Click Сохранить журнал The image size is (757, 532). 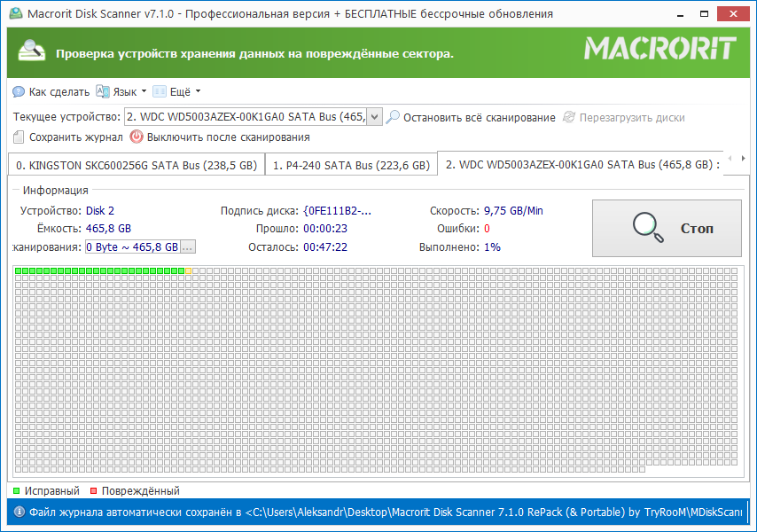click(x=76, y=137)
